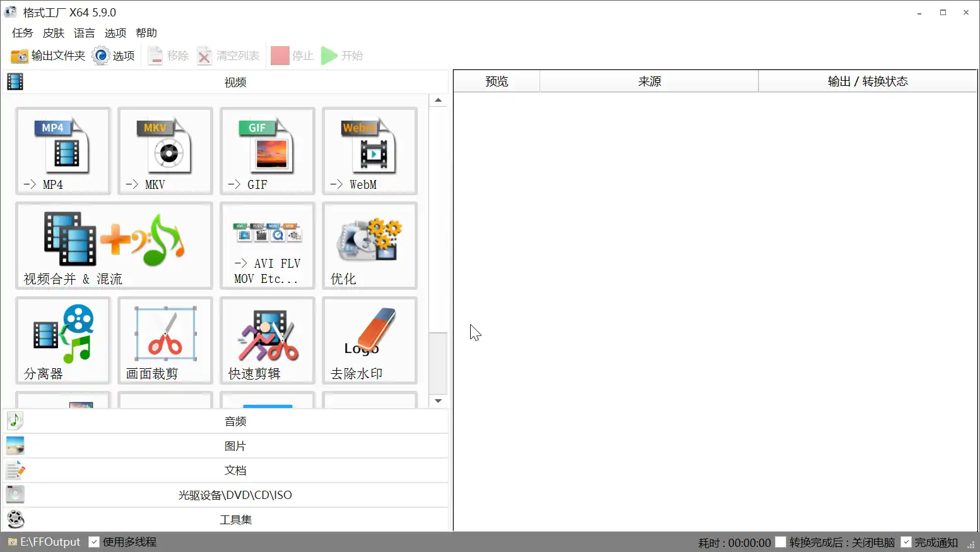Click the film reel icon beside 工具集
This screenshot has width=980, height=552.
pos(15,519)
